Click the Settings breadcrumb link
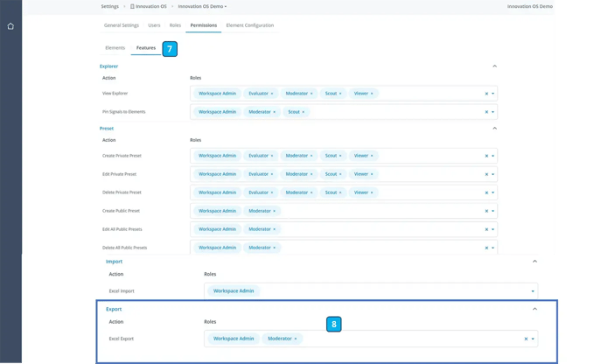601x364 pixels. [x=109, y=6]
